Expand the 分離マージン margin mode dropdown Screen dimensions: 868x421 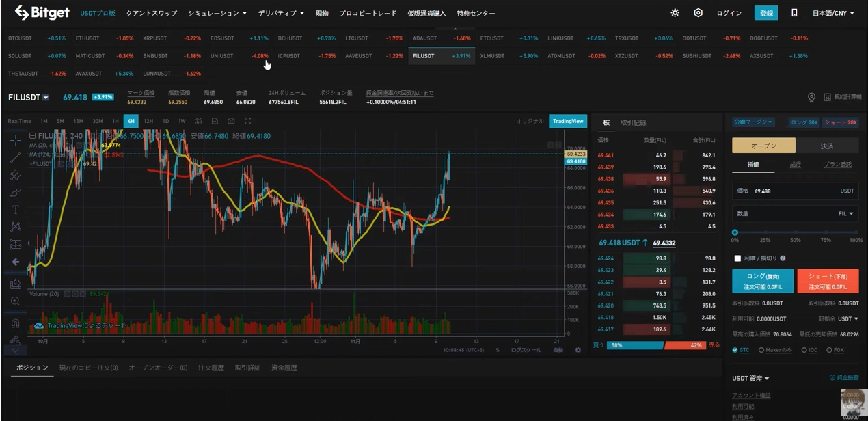pyautogui.click(x=752, y=122)
